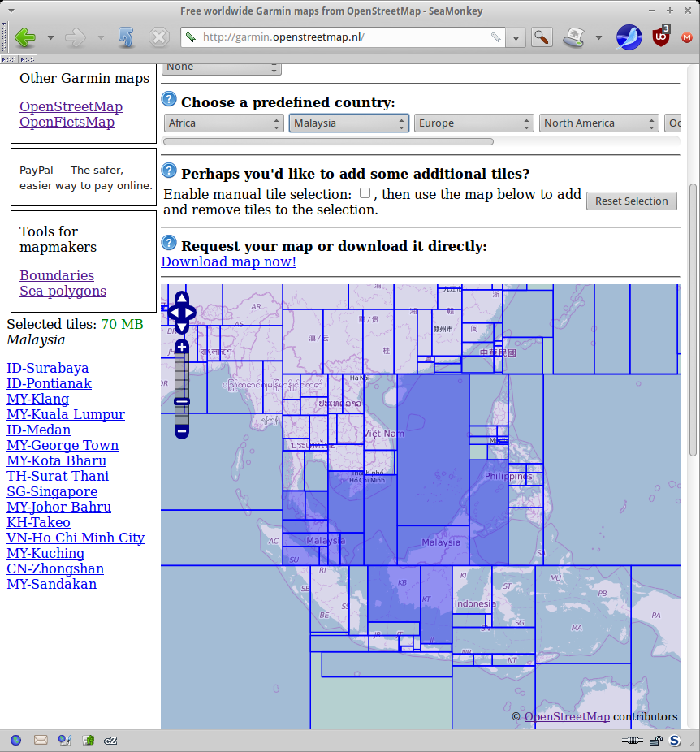Open the Sea polygons link
Screen dimensions: 700x752
tap(63, 291)
